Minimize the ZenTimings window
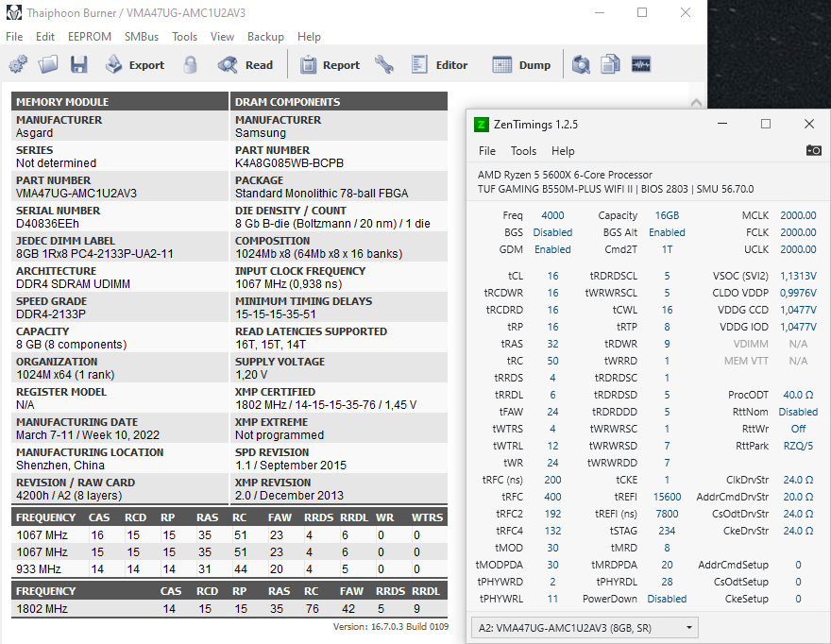Screen dimensions: 831x644 [x=722, y=124]
